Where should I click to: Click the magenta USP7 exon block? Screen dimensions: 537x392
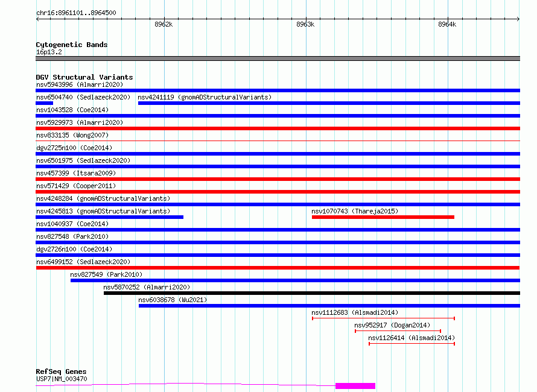[x=355, y=386]
